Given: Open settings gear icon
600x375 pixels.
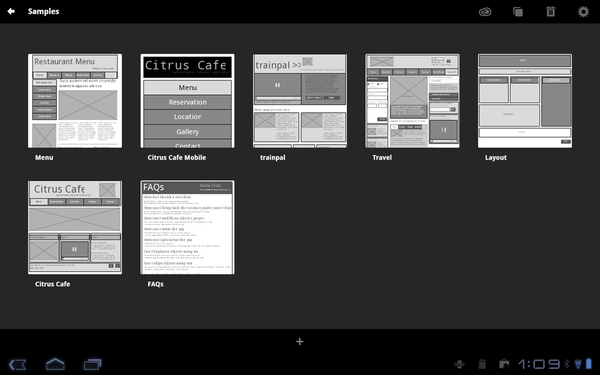Looking at the screenshot, I should tap(583, 11).
